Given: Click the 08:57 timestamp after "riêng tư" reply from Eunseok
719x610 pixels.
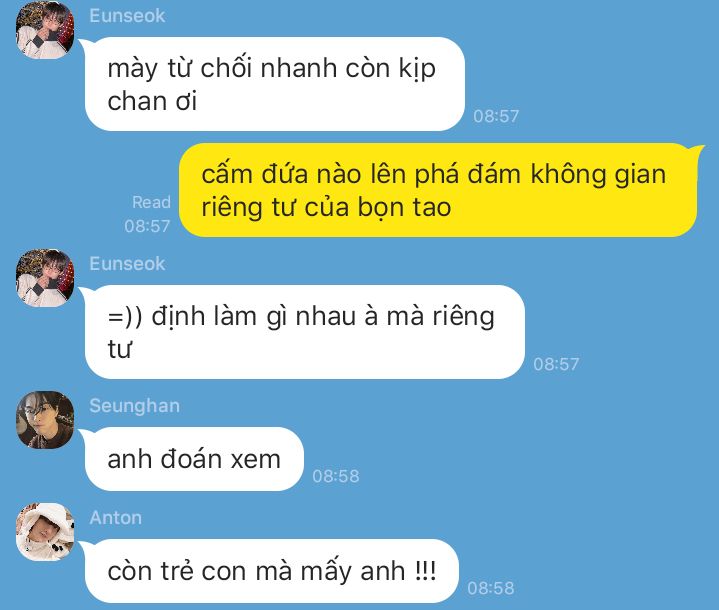Looking at the screenshot, I should (556, 364).
